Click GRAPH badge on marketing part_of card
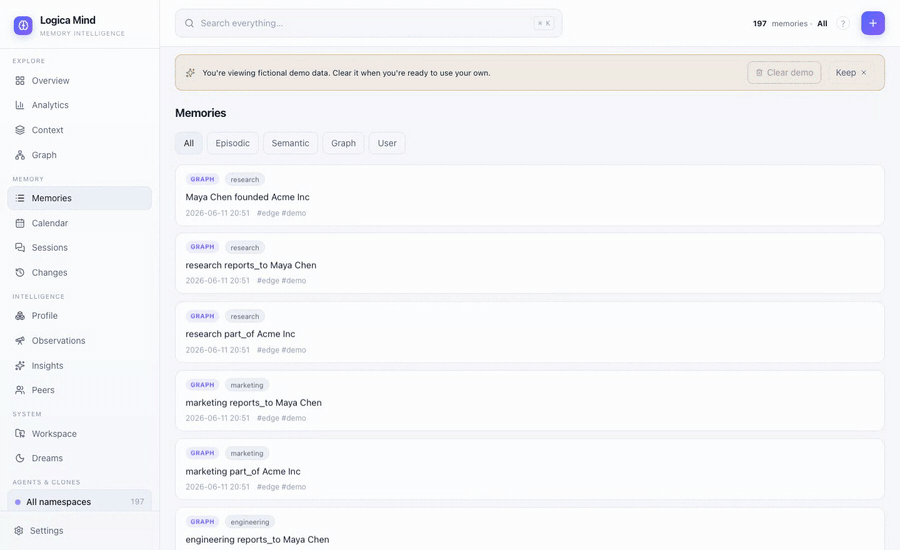This screenshot has width=900, height=550. (x=202, y=454)
